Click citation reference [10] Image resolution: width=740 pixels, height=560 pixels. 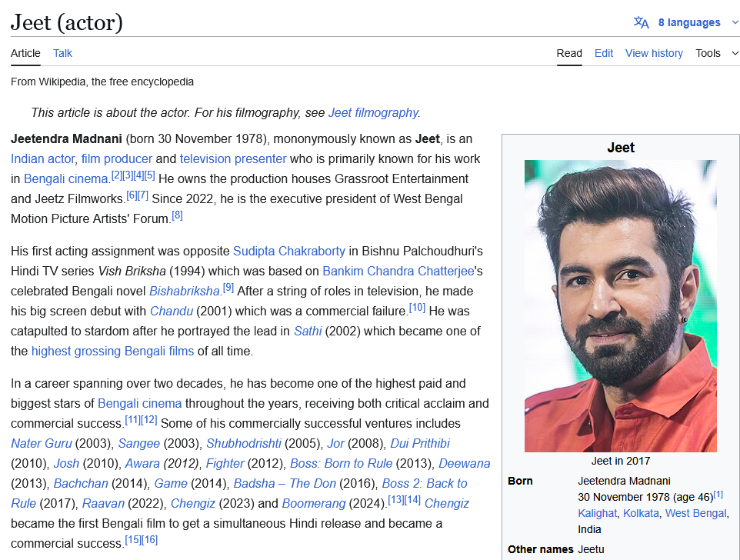417,308
